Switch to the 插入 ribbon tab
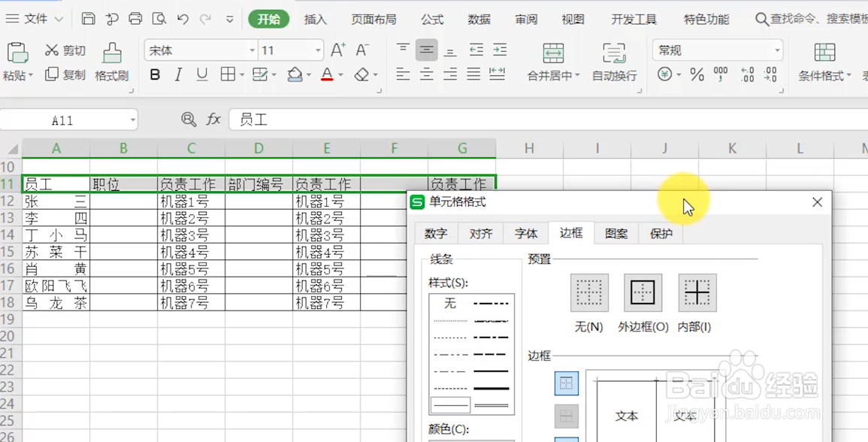This screenshot has width=868, height=442. 315,19
